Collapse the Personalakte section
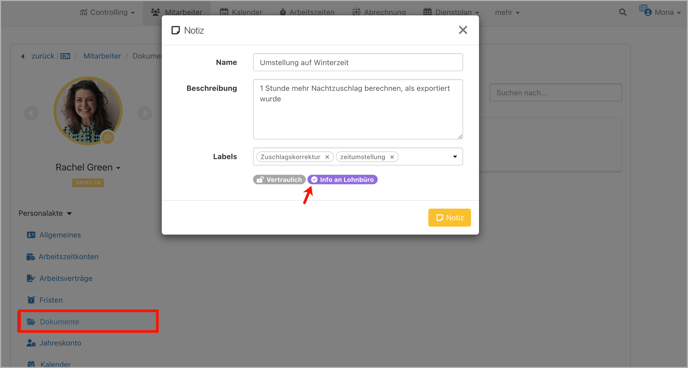The height and width of the screenshot is (368, 688). click(45, 213)
